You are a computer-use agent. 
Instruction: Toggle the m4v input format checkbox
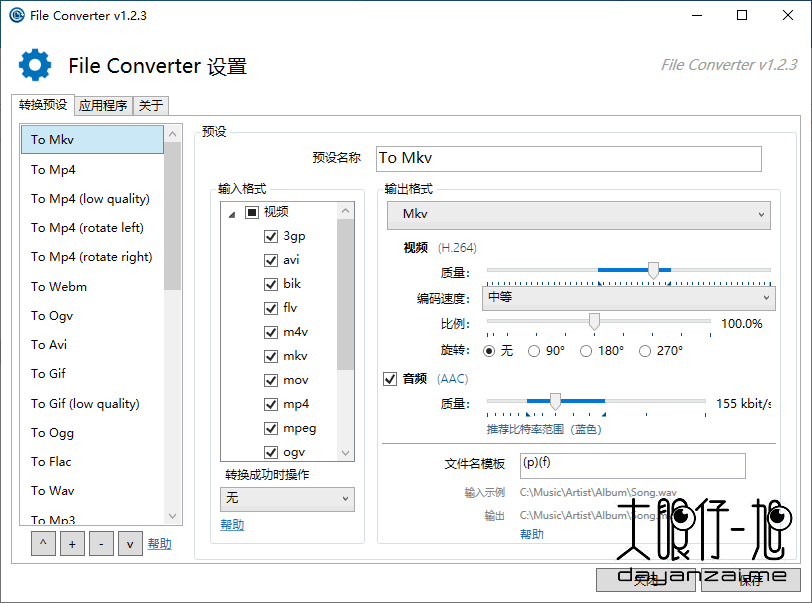click(271, 332)
